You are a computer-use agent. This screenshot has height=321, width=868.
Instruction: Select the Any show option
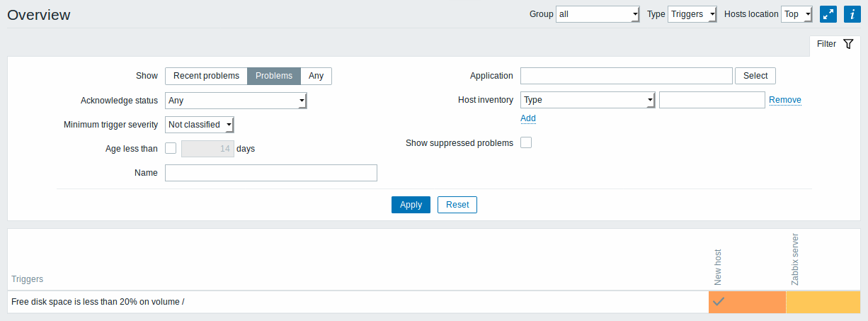316,76
